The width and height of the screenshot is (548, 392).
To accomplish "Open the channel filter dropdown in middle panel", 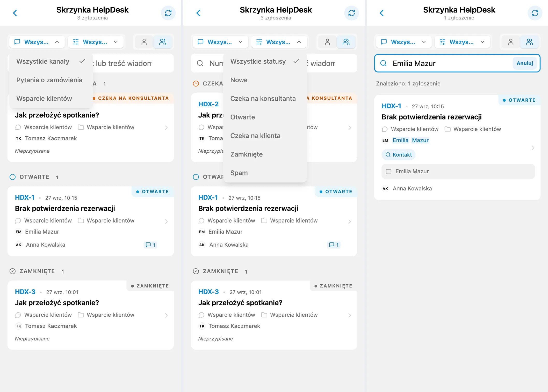I will pos(220,42).
